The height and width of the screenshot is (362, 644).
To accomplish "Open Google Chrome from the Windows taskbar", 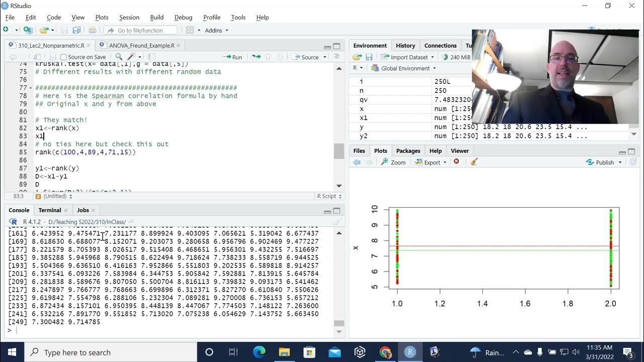I will click(x=385, y=352).
